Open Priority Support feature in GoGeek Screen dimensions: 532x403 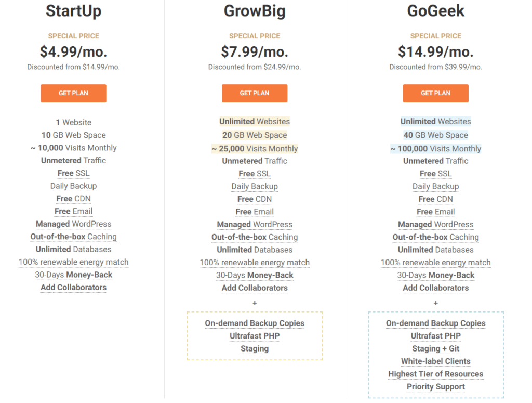tap(435, 387)
